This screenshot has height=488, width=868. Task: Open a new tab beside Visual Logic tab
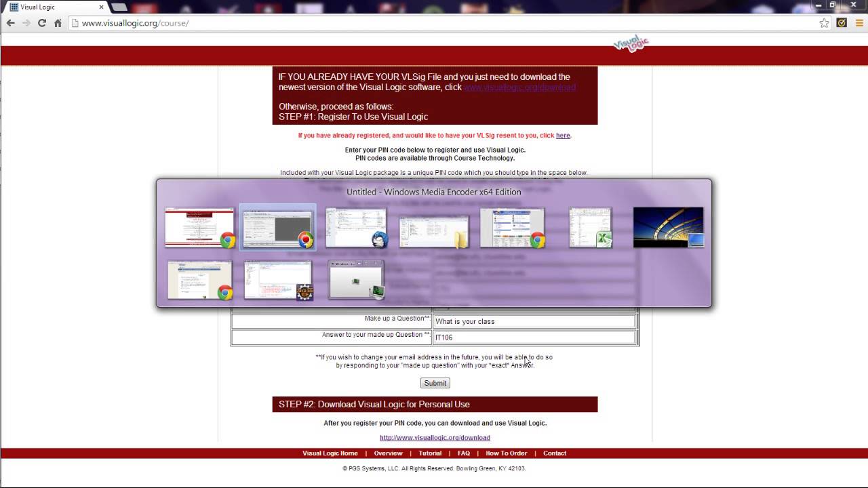tap(119, 7)
